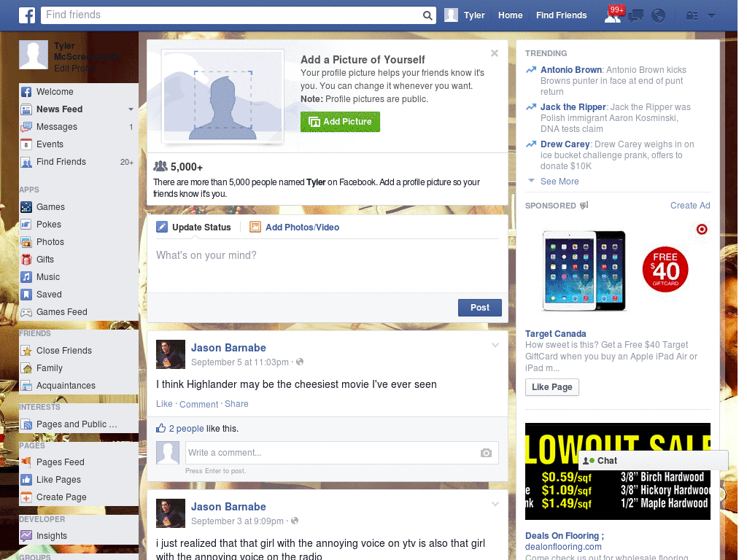
Task: Open the Pokes icon
Action: (x=26, y=225)
